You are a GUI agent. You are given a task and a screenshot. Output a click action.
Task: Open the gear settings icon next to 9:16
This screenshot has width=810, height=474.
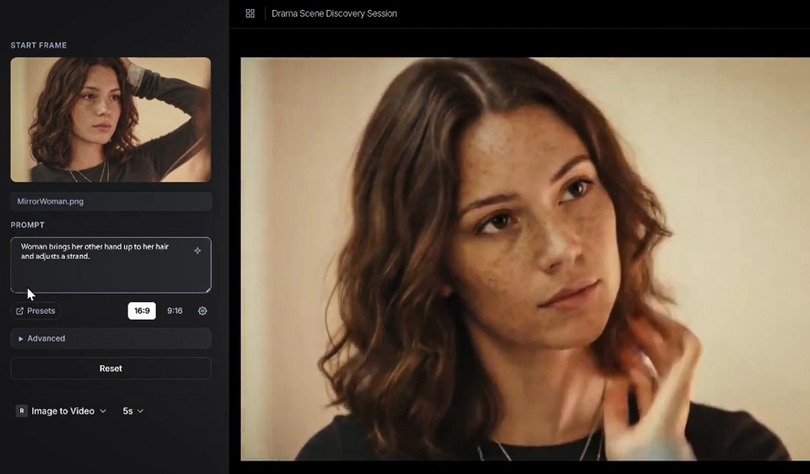pos(202,311)
